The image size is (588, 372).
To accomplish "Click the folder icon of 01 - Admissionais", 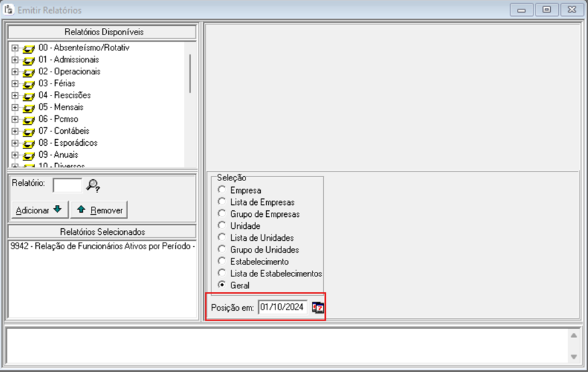I will tap(29, 60).
